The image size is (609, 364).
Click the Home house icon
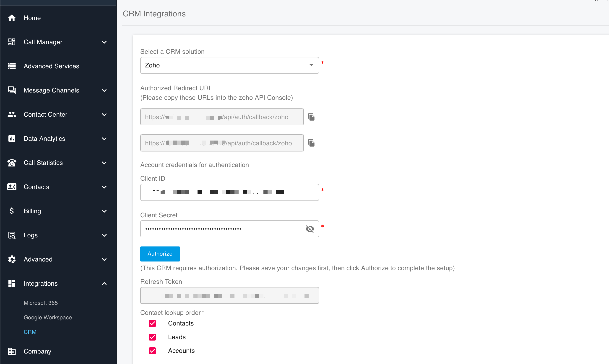(x=12, y=18)
